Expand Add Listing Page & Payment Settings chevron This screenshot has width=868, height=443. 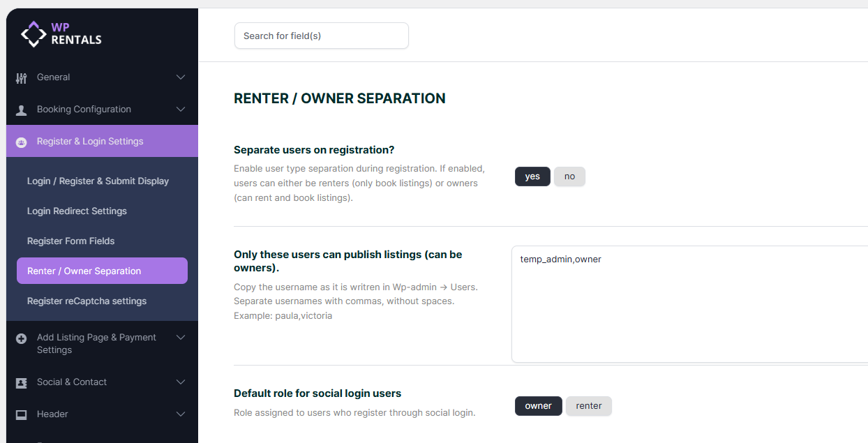point(181,338)
